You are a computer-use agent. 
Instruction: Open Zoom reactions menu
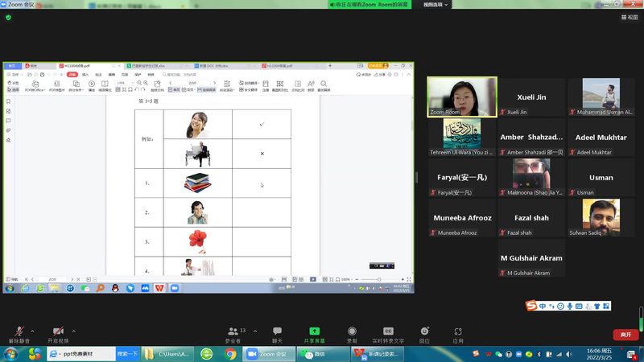(424, 335)
